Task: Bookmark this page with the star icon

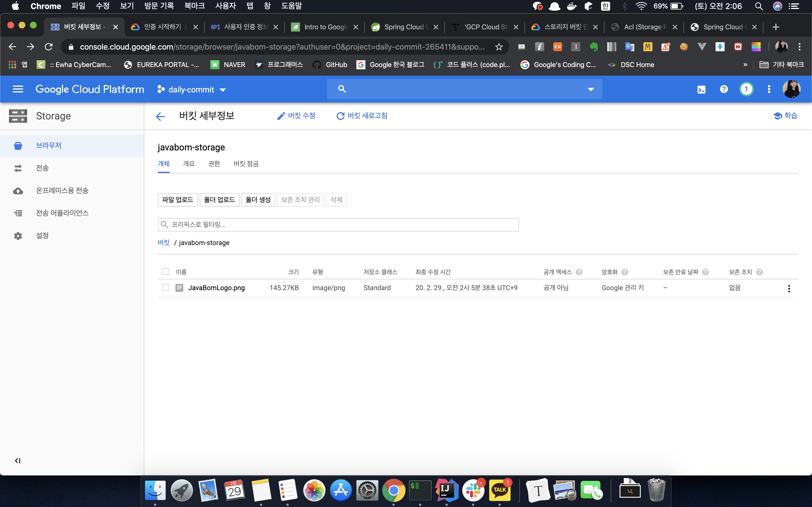Action: click(x=499, y=47)
